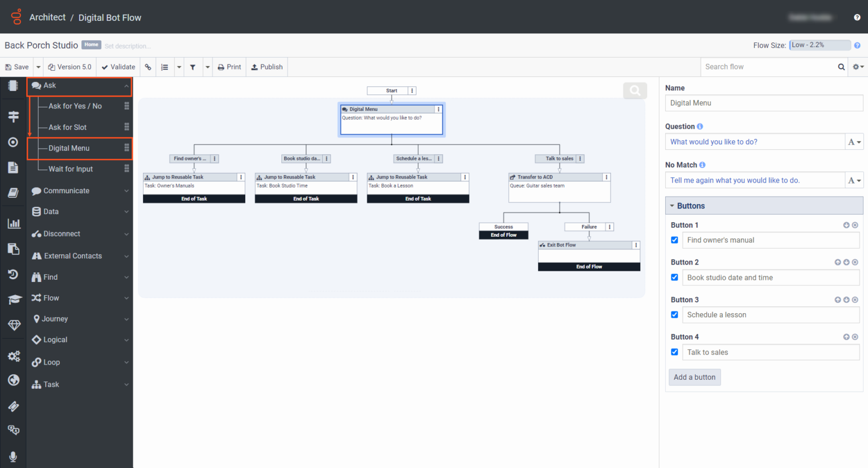Collapse the Buttons panel header

pos(672,205)
